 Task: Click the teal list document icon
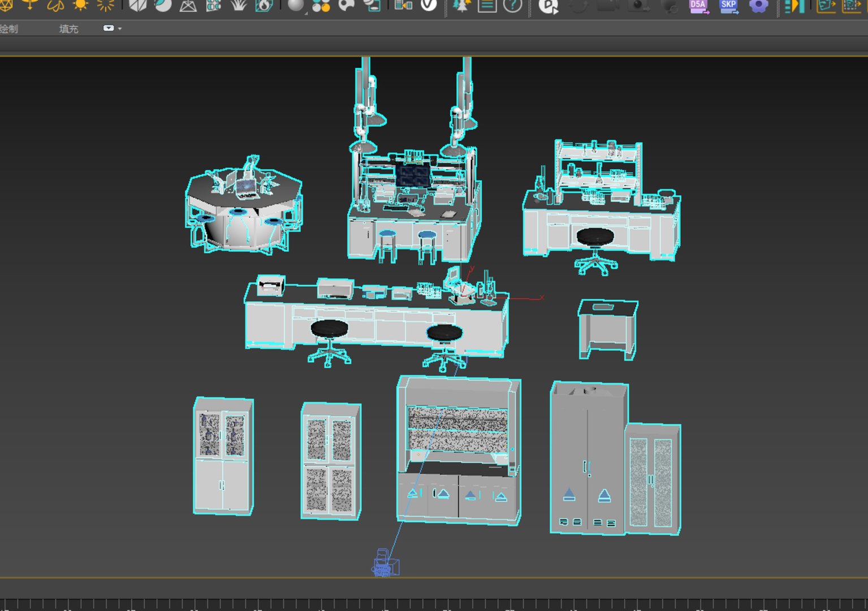click(487, 5)
